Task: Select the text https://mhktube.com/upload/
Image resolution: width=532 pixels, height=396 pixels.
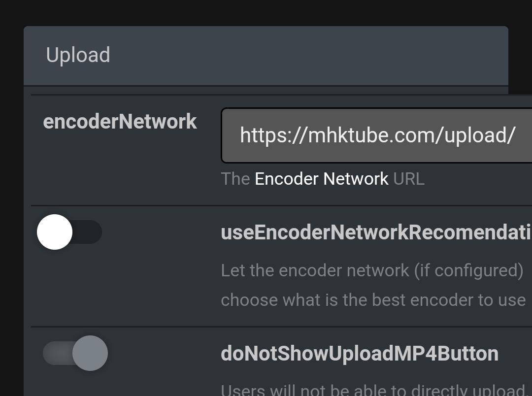Action: [x=377, y=135]
